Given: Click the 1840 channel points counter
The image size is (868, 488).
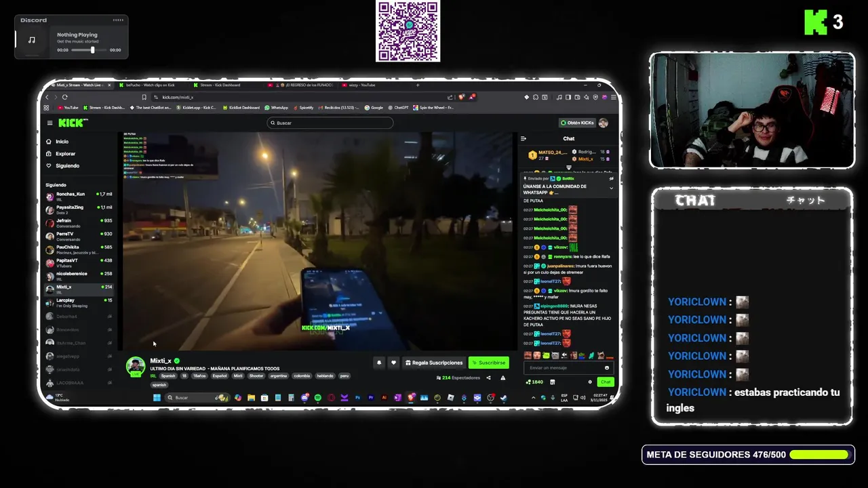Looking at the screenshot, I should point(534,382).
